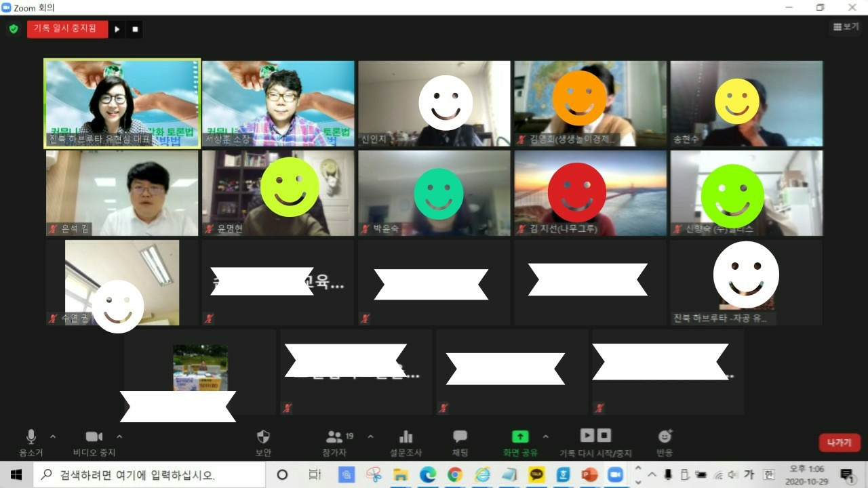Select the 유현심 대표 video tile
868x488 pixels.
pos(122,104)
